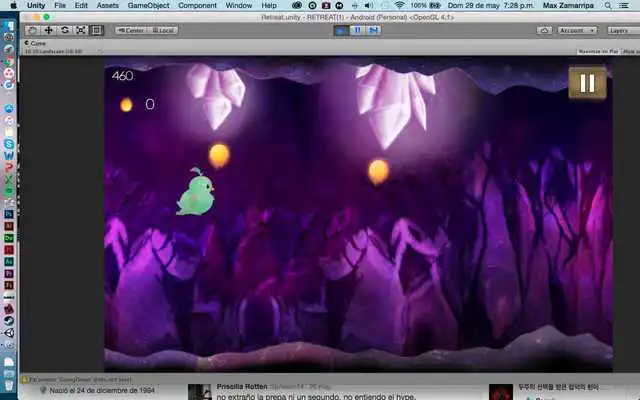The height and width of the screenshot is (400, 640).
Task: Open the Game view aspect ratio dropdown
Action: coord(62,51)
